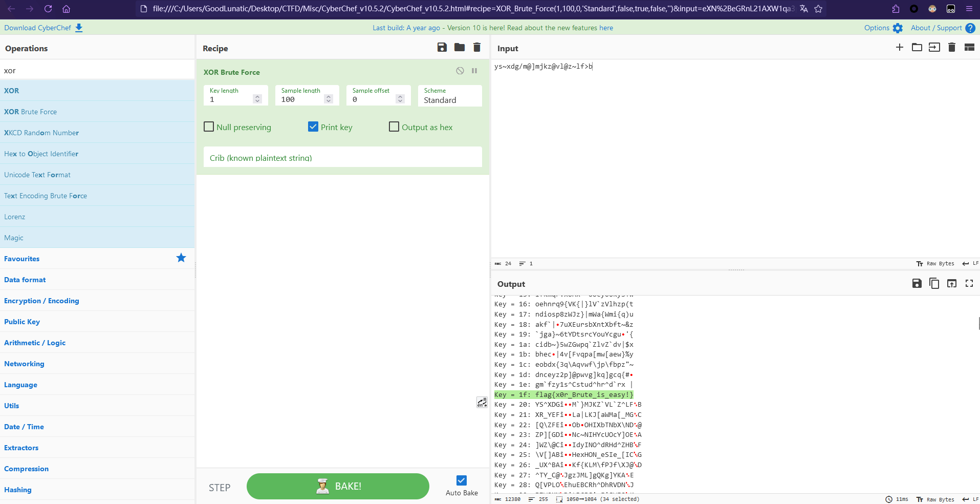This screenshot has height=504, width=980.
Task: Select Hex to Object Identifier operation
Action: [x=97, y=154]
